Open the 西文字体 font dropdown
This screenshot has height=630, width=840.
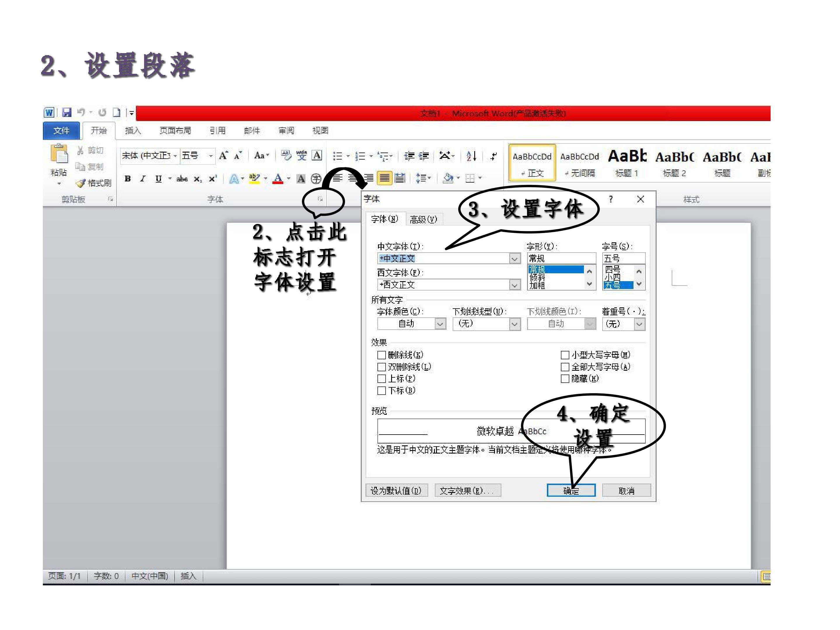pos(514,285)
